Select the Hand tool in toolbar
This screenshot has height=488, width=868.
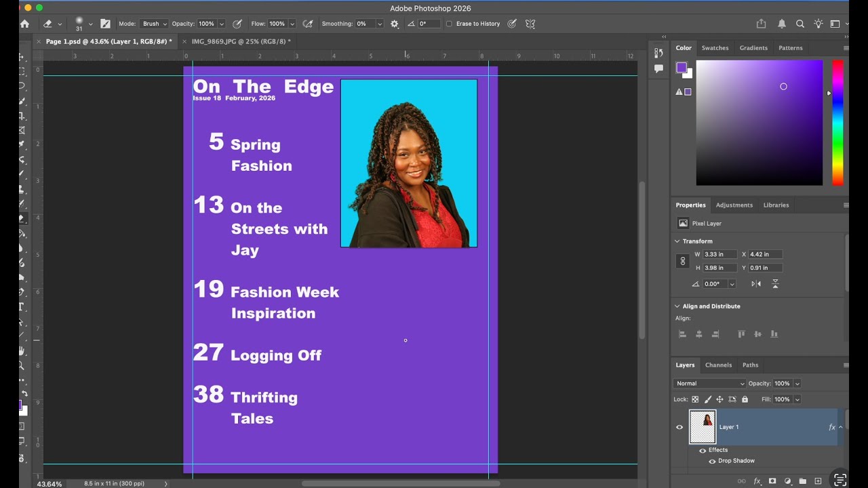click(x=22, y=351)
